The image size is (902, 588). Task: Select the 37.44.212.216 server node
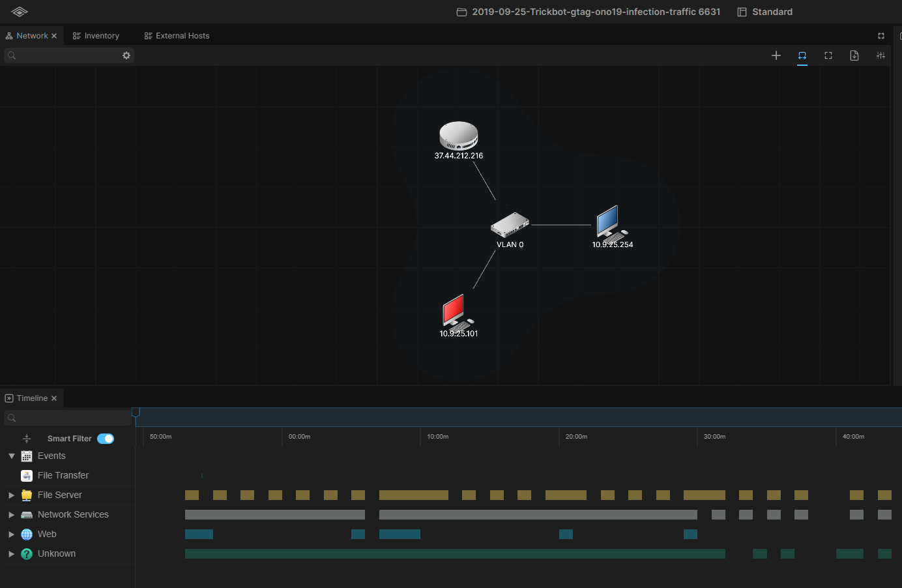[x=459, y=136]
